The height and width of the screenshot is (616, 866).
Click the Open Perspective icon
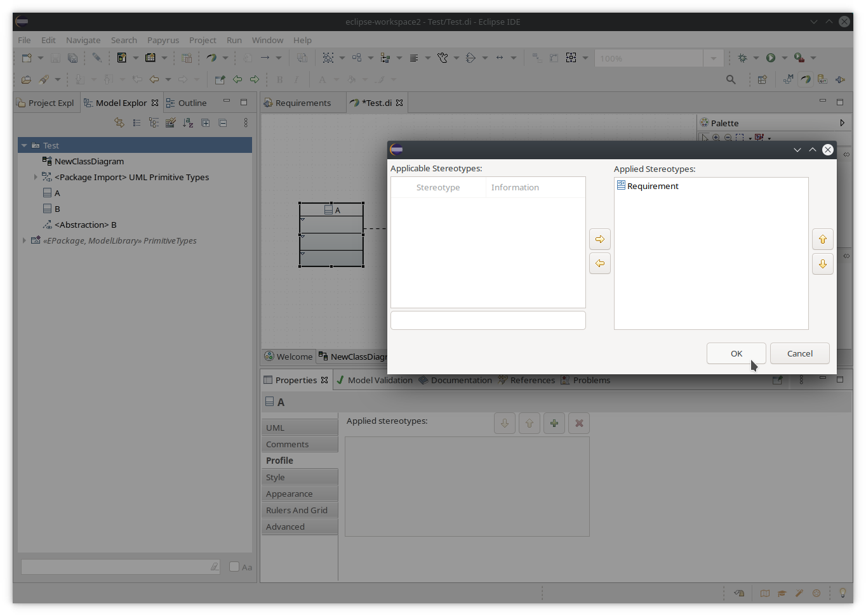763,79
